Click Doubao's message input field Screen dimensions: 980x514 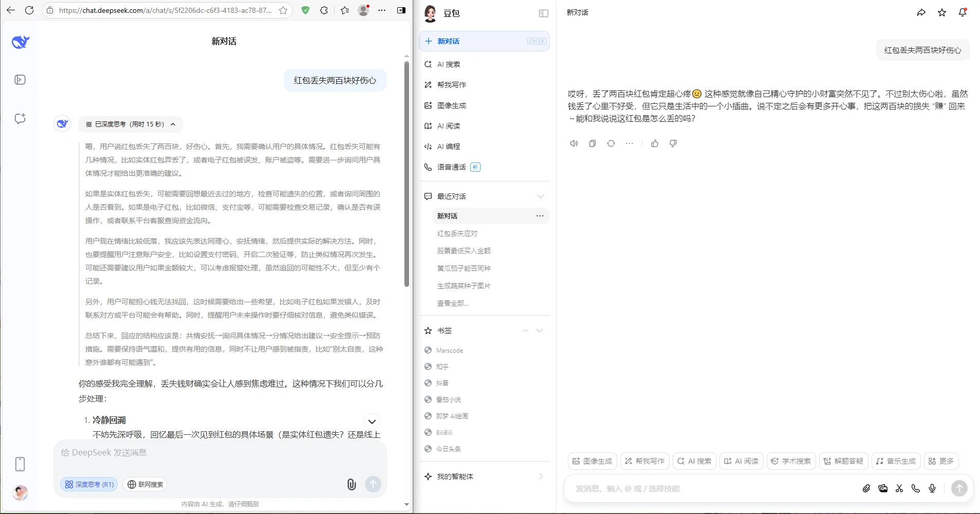(694, 488)
